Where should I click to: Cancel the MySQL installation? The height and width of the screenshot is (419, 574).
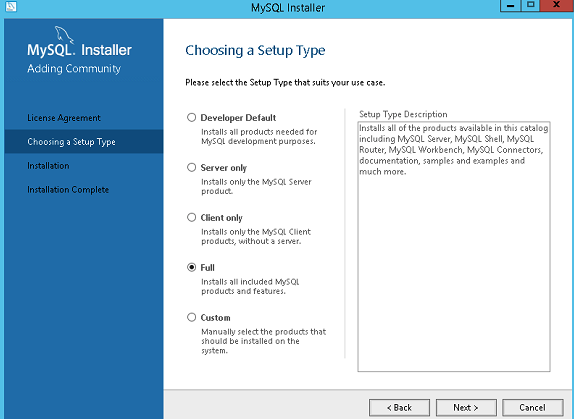[x=533, y=408]
